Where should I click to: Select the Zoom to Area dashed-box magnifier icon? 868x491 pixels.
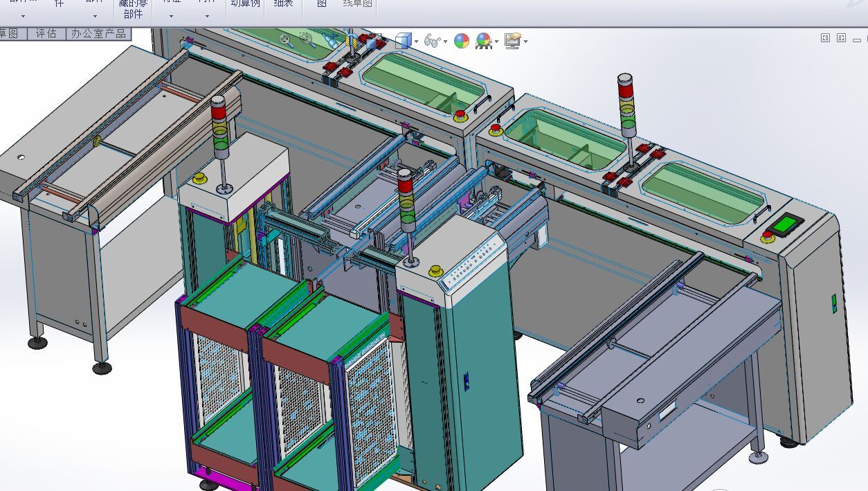[x=307, y=40]
